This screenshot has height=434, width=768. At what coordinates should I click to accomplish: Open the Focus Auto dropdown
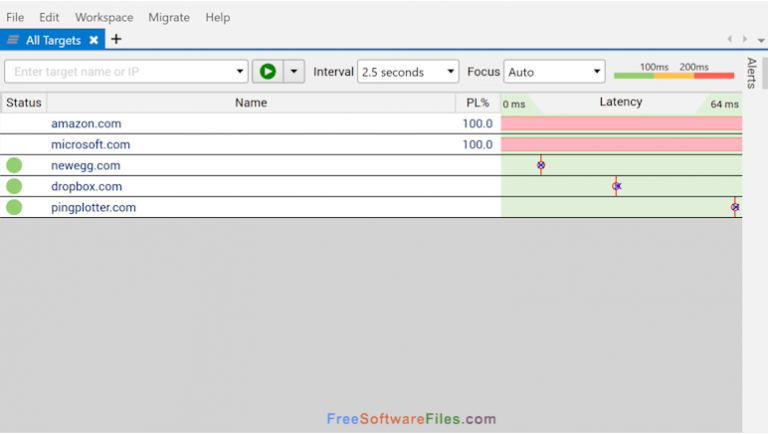[x=554, y=72]
